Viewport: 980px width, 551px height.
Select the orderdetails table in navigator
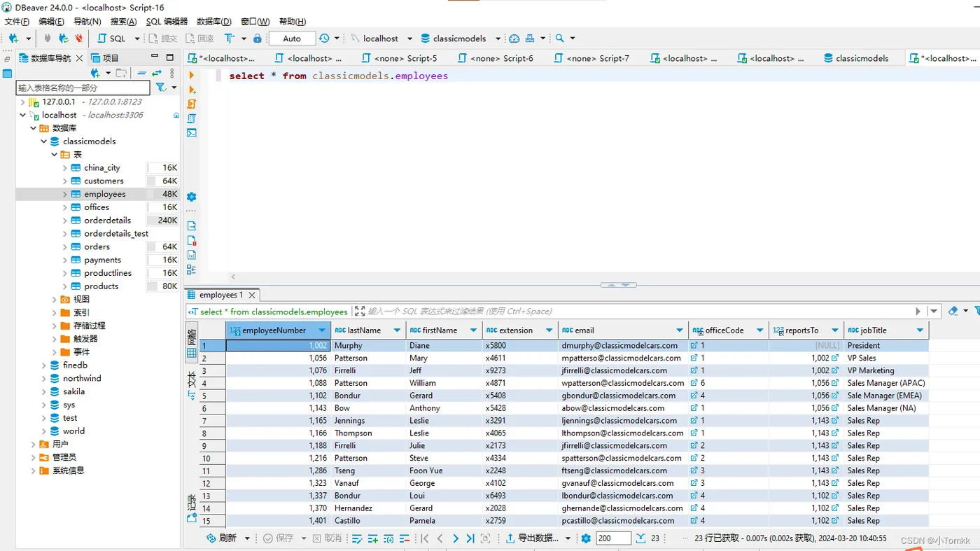(x=107, y=220)
